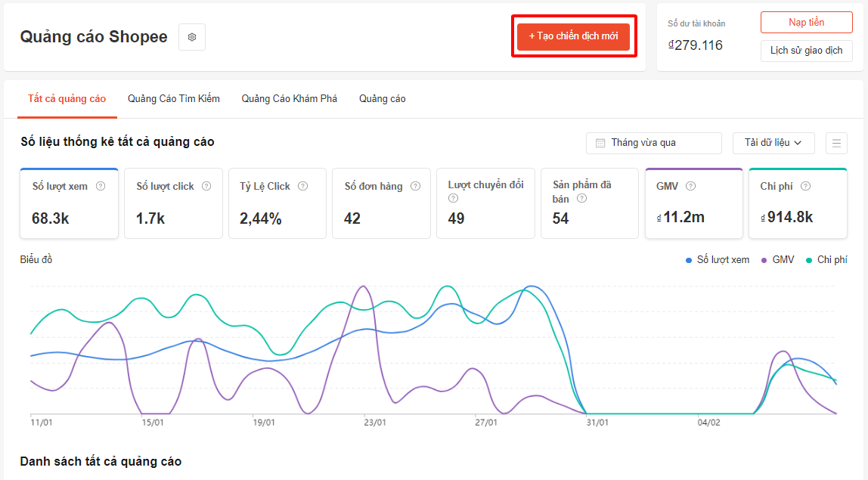Click the help icon beside Tỷ Lệ Click
868x480 pixels.
coord(303,186)
